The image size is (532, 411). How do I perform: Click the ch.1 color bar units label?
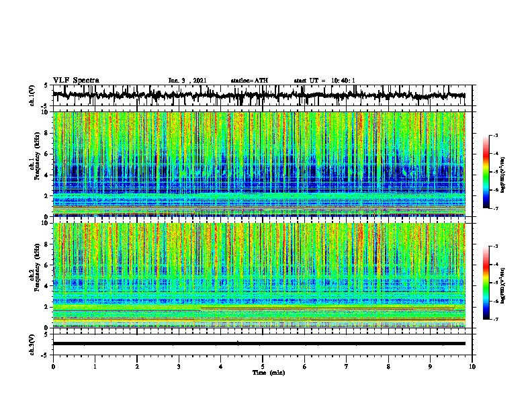[503, 175]
